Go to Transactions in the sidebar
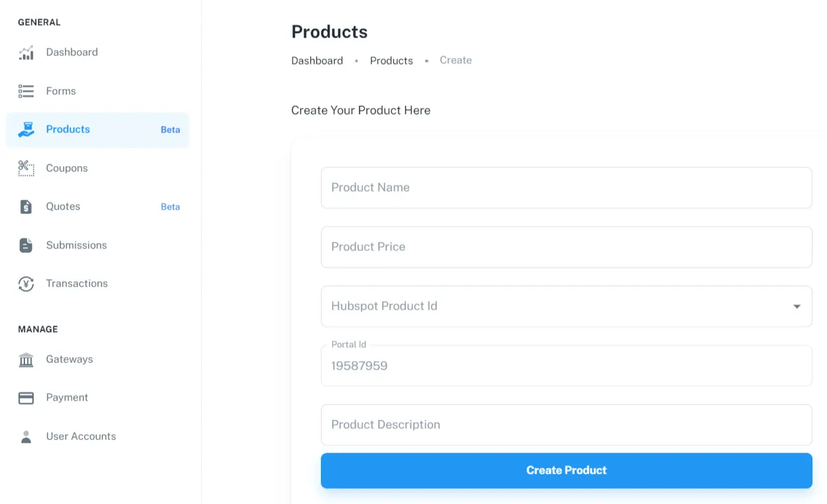This screenshot has height=504, width=827. [76, 284]
